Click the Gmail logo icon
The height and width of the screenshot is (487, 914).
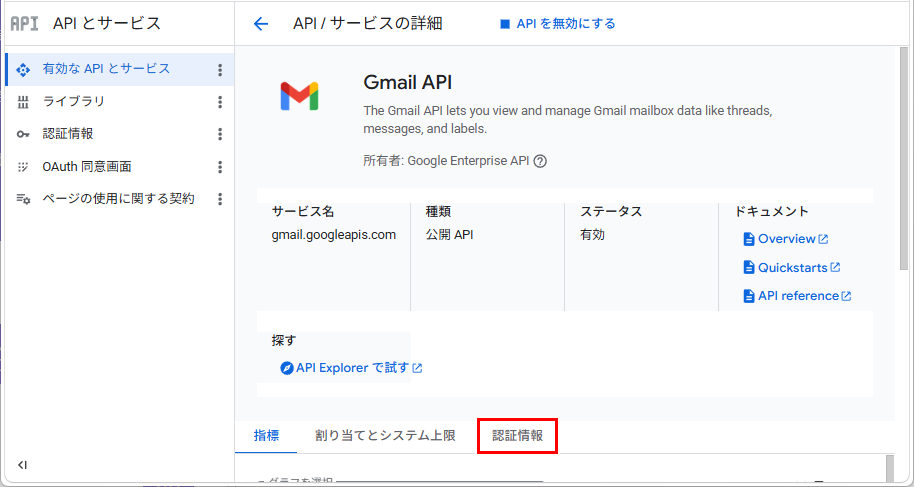point(299,96)
